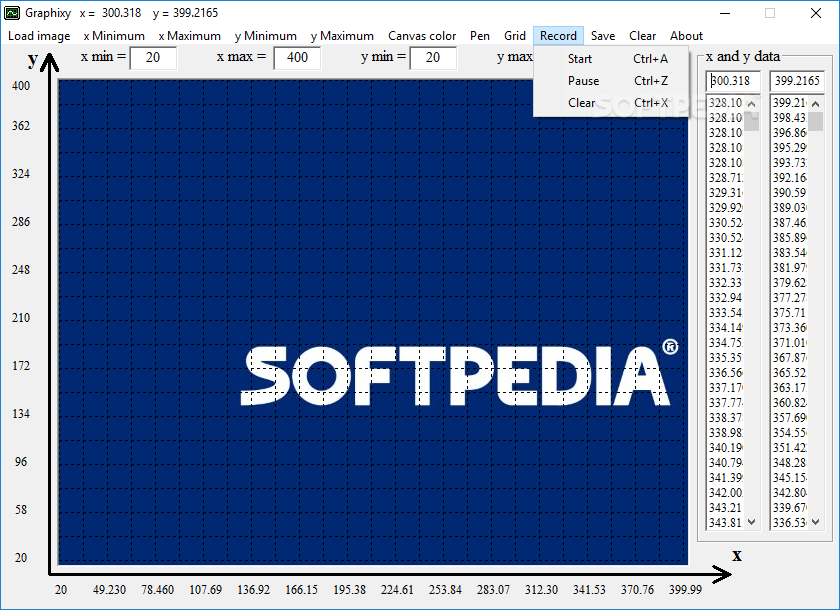Click Clear in the menu bar
Screen dimensions: 840x610
[x=642, y=36]
